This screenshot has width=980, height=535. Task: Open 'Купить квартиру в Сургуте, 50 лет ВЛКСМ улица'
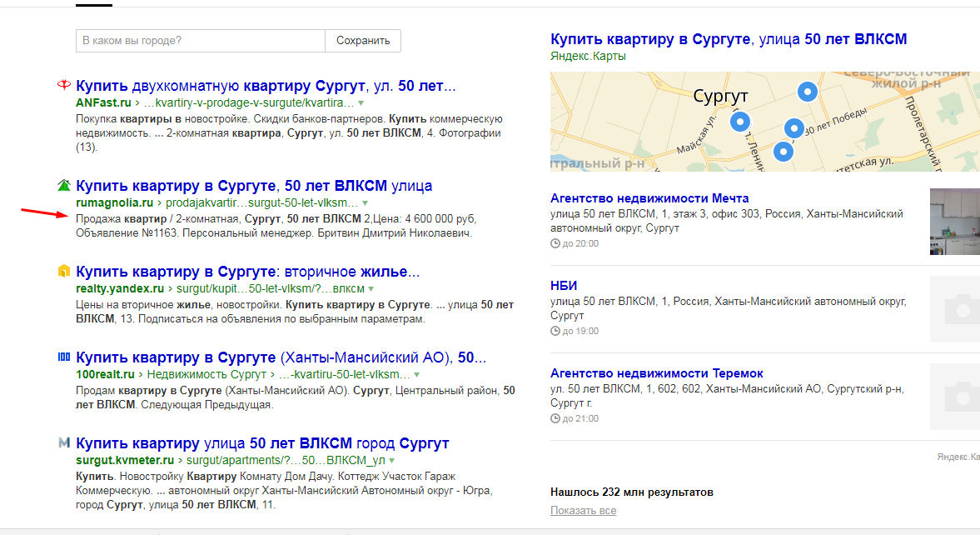(x=254, y=186)
